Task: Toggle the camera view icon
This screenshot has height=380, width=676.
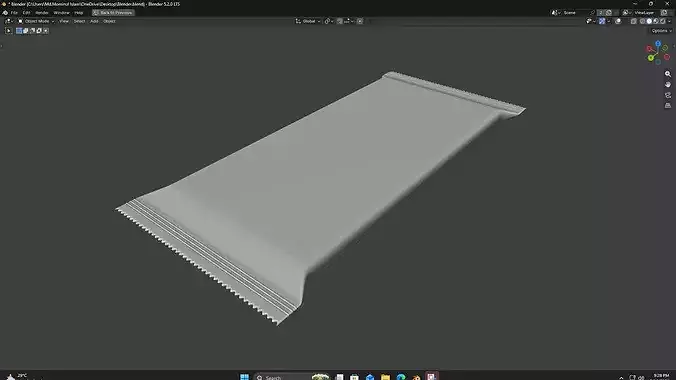Action: click(668, 95)
